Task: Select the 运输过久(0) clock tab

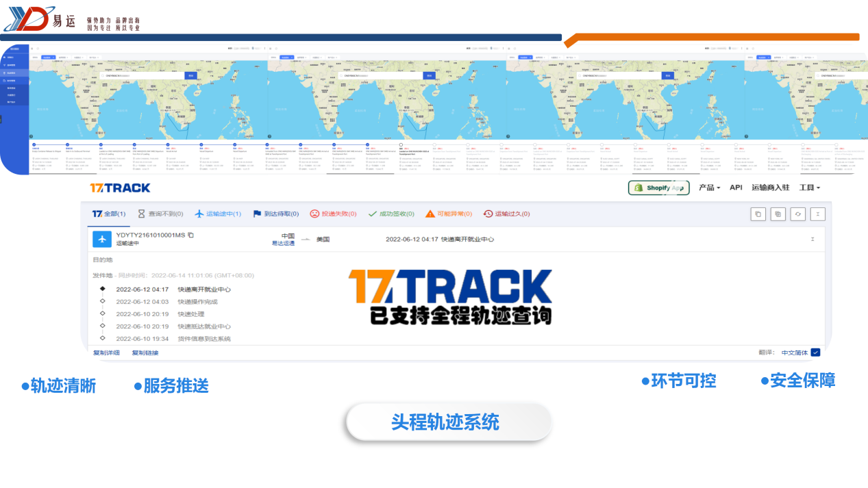Action: click(506, 214)
